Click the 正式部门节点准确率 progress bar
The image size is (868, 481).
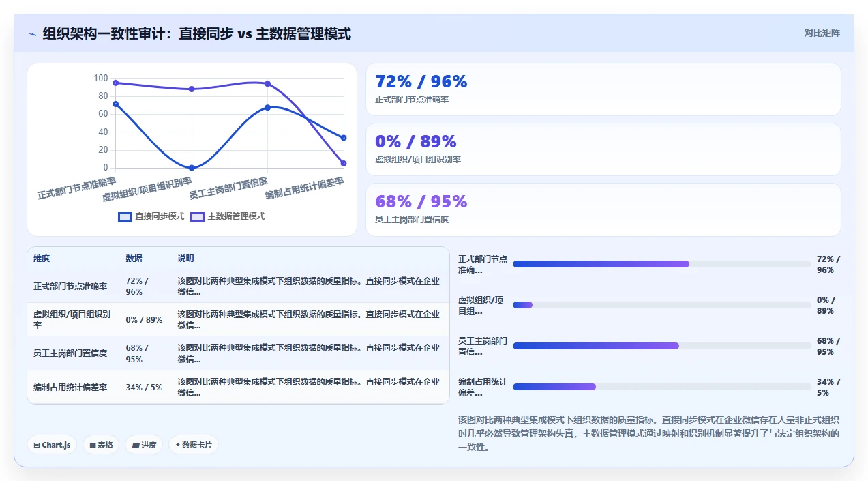(662, 264)
